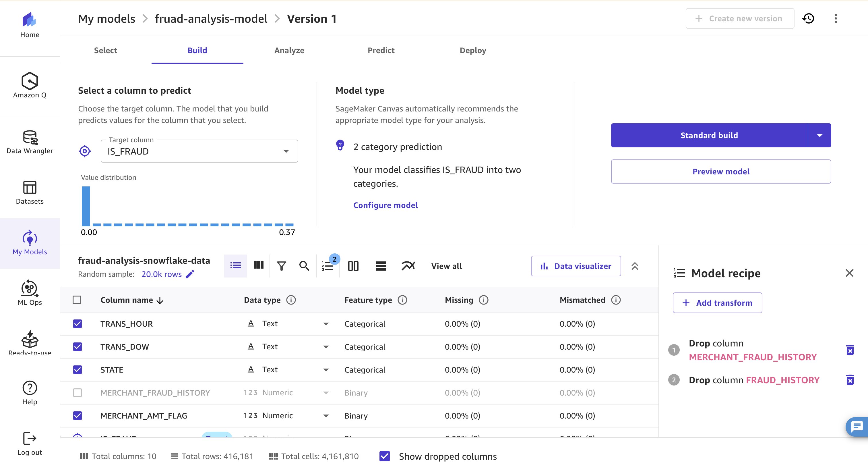Sort by Column name header
Screen dimensions: 868x474
(132, 300)
